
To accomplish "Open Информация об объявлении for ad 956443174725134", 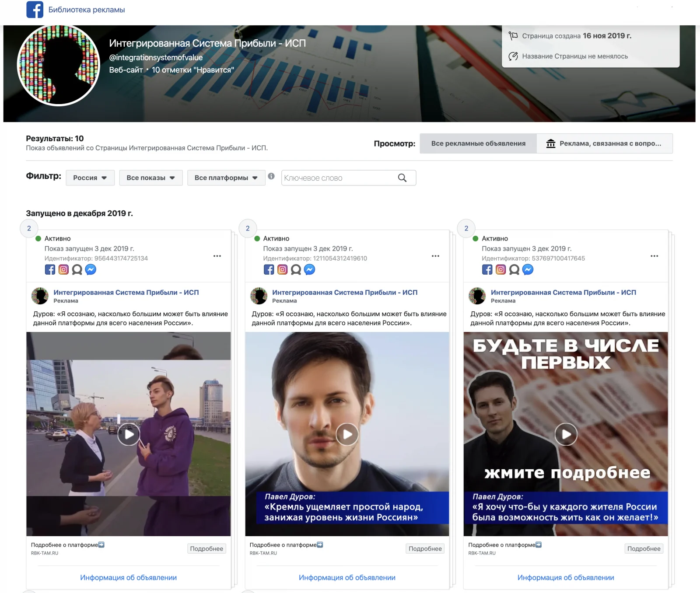I will 129,577.
